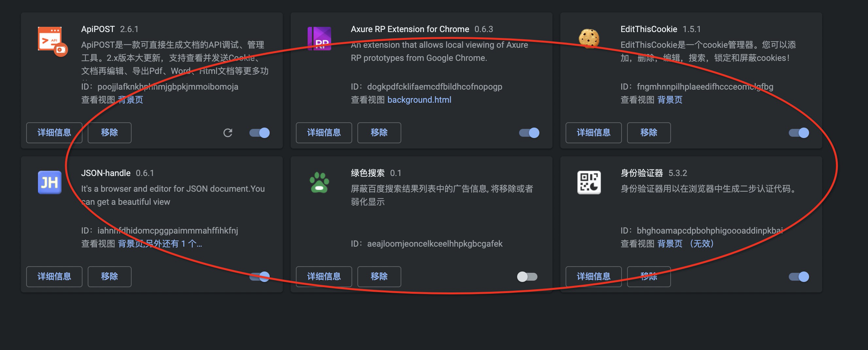
Task: Open 详细信息 for Axure RP Extension
Action: pos(324,133)
